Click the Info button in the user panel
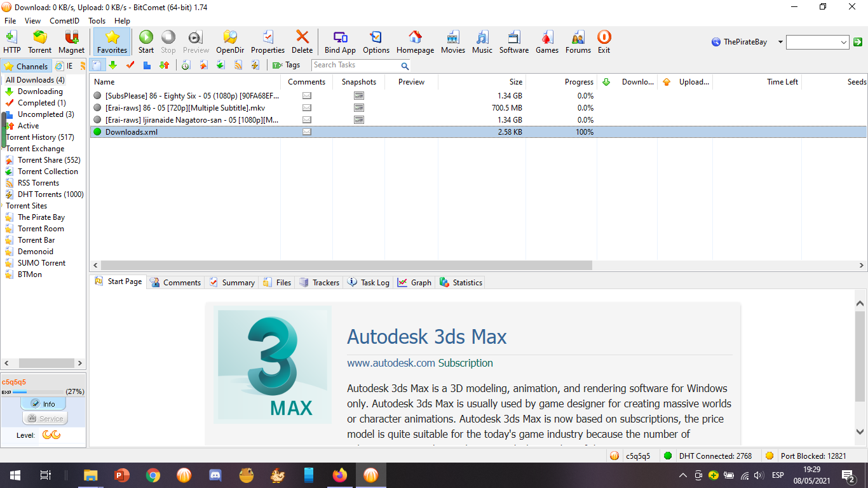The width and height of the screenshot is (868, 488). 43,403
